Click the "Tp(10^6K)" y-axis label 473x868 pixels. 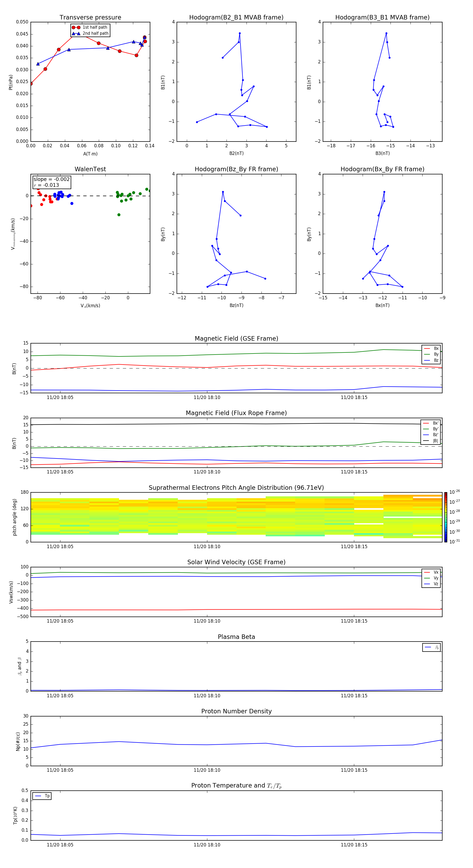click(x=15, y=815)
